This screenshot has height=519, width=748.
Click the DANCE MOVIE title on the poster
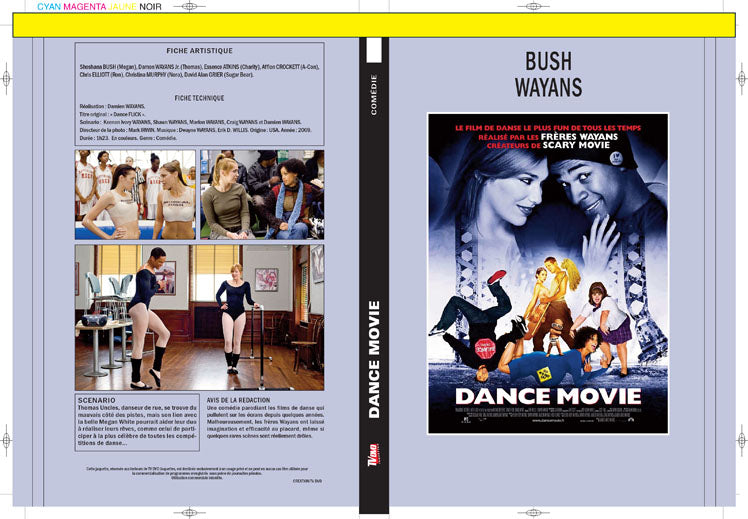pos(548,396)
